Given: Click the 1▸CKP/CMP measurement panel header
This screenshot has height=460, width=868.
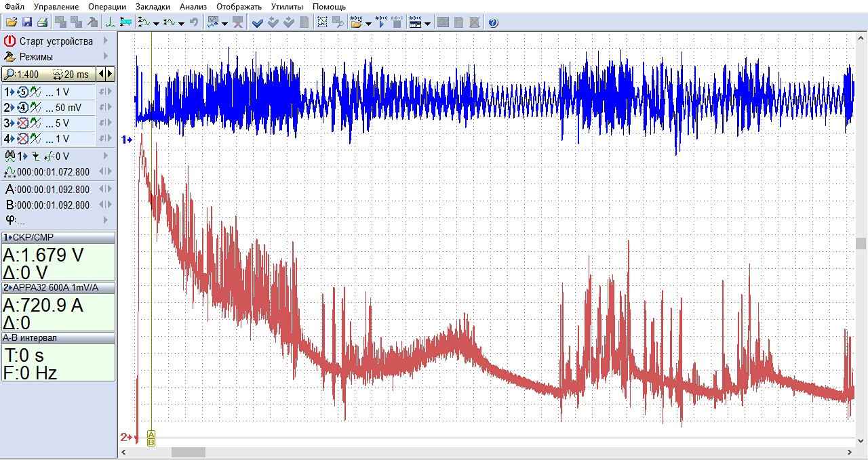Looking at the screenshot, I should (x=58, y=237).
